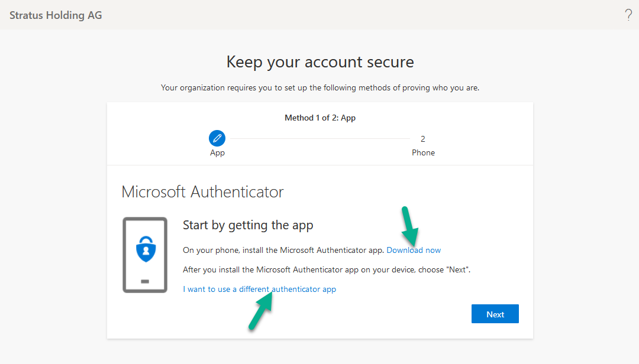
Task: Open help with the question mark icon
Action: [628, 15]
